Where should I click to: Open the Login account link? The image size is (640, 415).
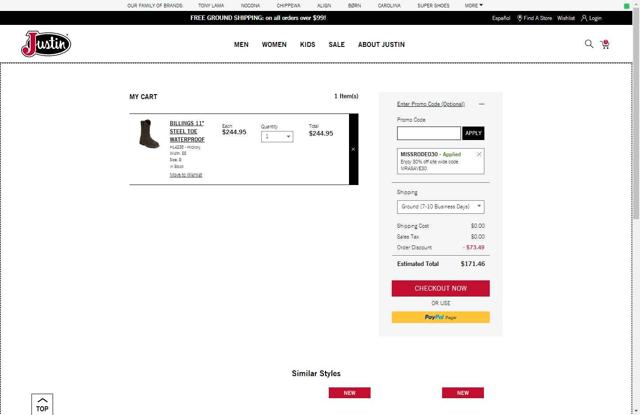(591, 18)
